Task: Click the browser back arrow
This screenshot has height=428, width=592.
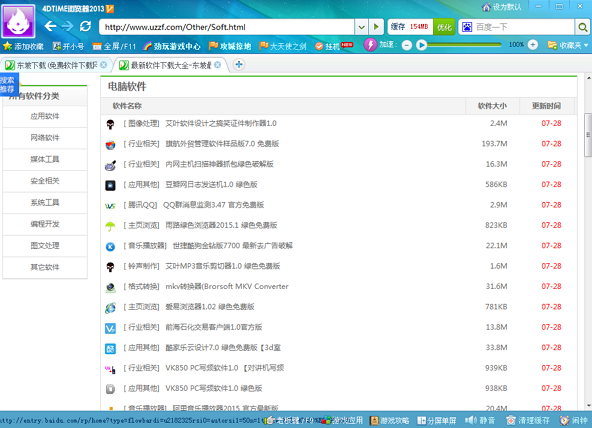Action: [50, 26]
